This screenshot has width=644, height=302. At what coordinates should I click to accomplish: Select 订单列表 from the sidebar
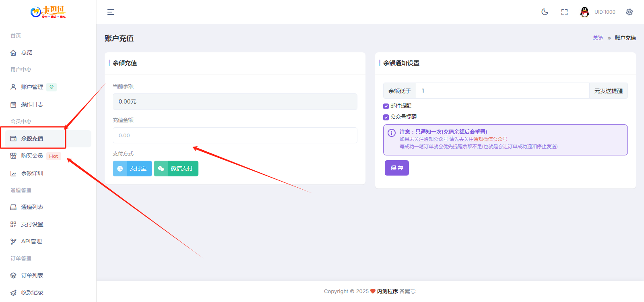tap(32, 275)
